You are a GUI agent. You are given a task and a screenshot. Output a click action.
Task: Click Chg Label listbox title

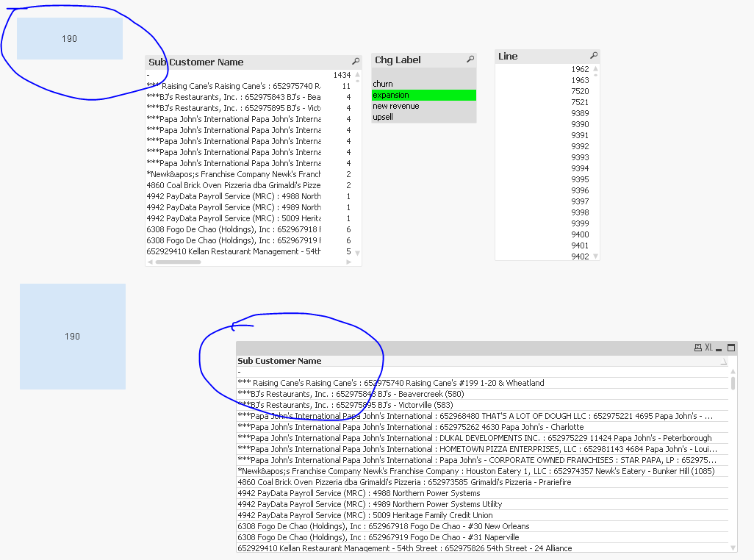coord(398,60)
